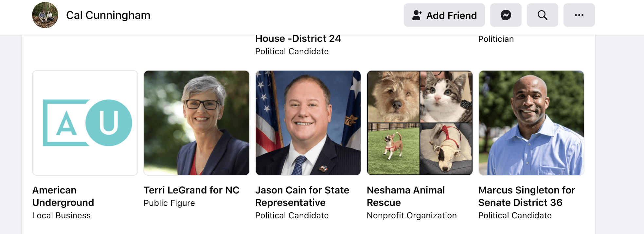644x234 pixels.
Task: Open Marcus Singleton for Senate District 36
Action: [x=527, y=196]
